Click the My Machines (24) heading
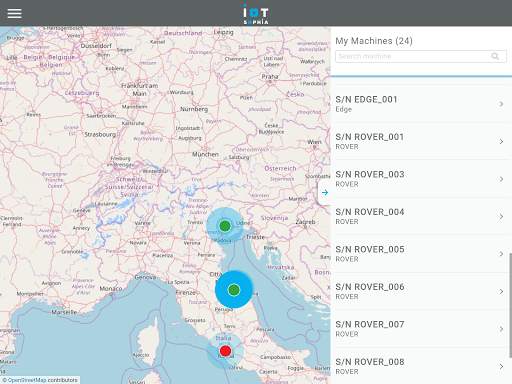 pos(374,41)
